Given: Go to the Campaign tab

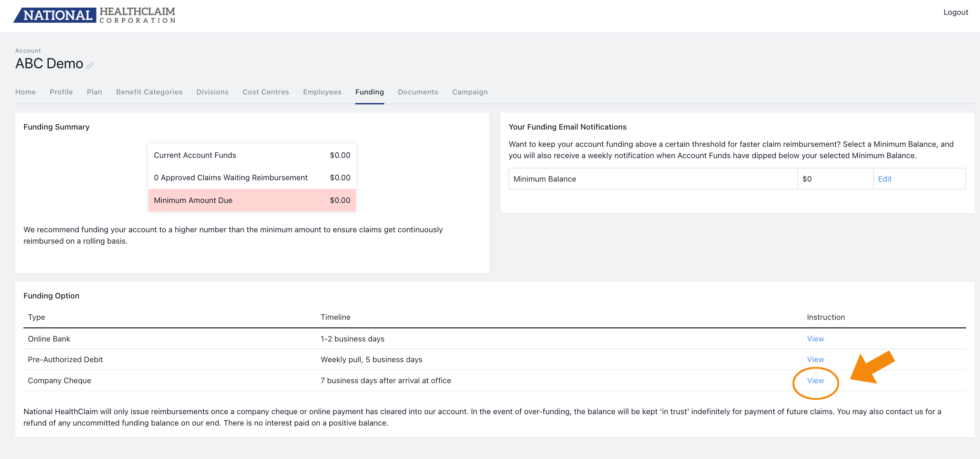Looking at the screenshot, I should (x=470, y=92).
